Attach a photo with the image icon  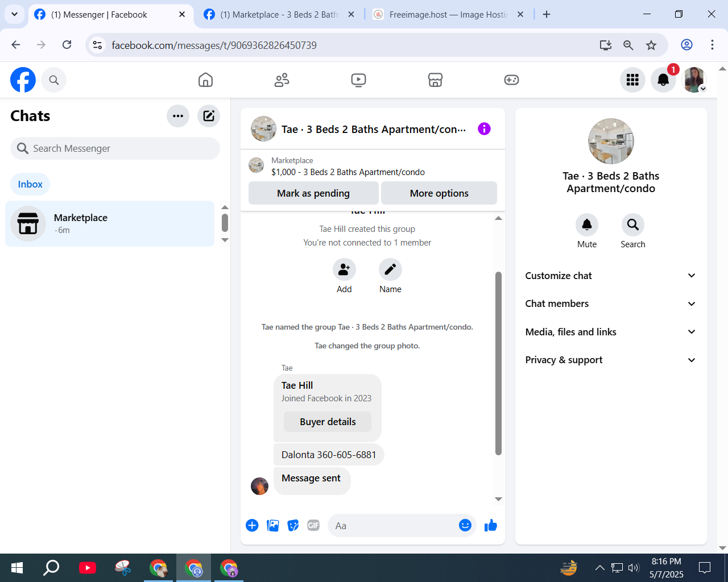[273, 526]
